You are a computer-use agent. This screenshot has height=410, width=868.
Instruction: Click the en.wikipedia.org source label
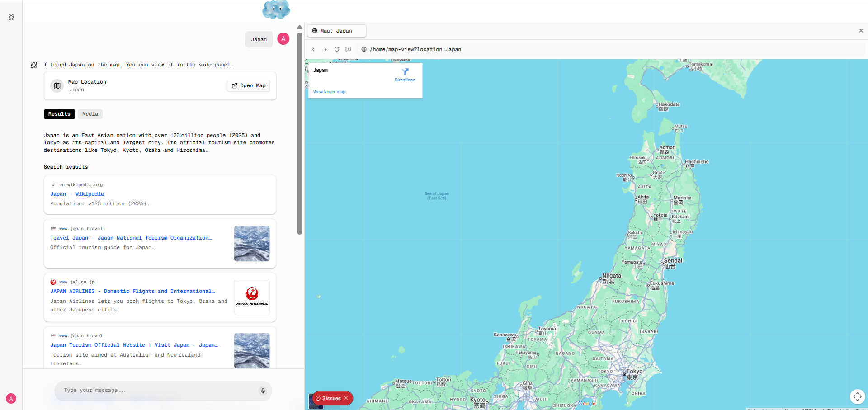pos(81,185)
